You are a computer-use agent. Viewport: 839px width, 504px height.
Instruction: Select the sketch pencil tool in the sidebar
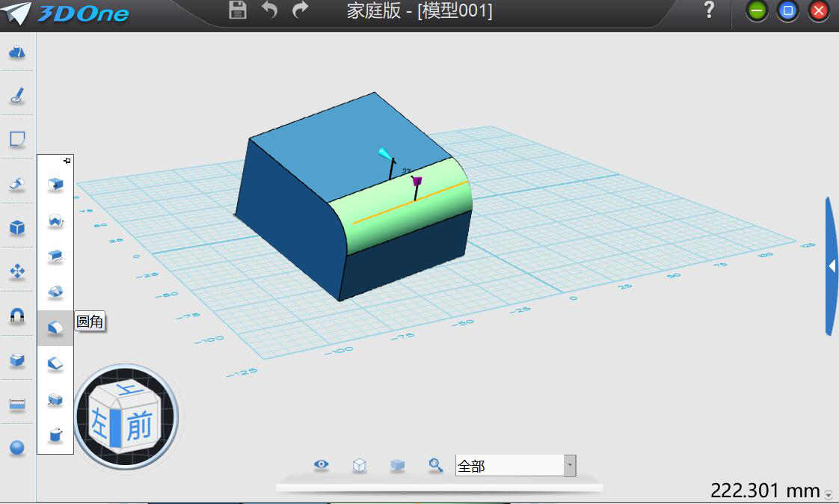(16, 96)
